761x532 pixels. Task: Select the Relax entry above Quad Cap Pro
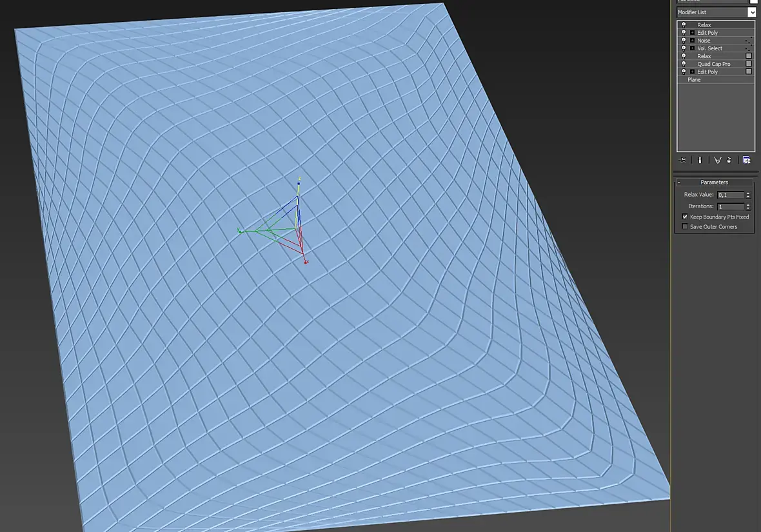pos(704,56)
